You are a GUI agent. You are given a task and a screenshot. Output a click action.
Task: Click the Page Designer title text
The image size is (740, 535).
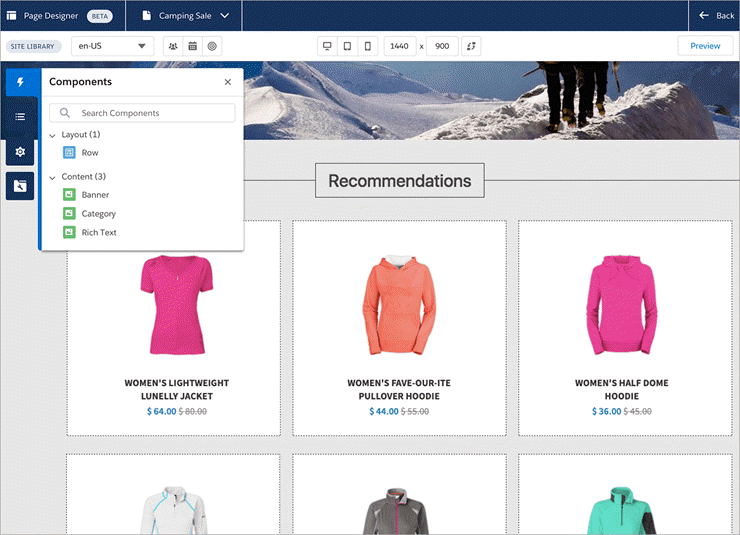click(x=51, y=16)
